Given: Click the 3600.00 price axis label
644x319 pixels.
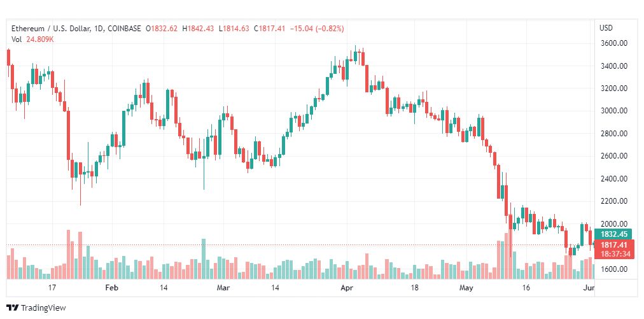Looking at the screenshot, I should tap(613, 43).
